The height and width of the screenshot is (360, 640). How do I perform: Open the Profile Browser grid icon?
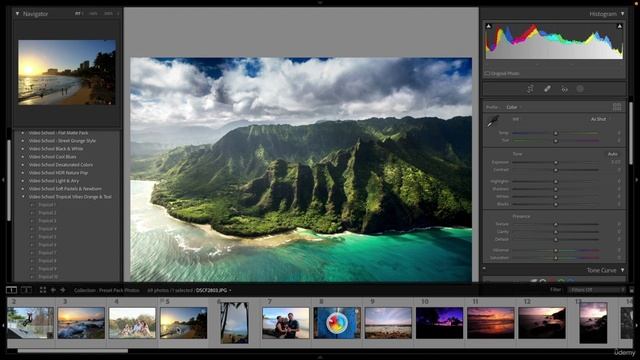(x=617, y=107)
